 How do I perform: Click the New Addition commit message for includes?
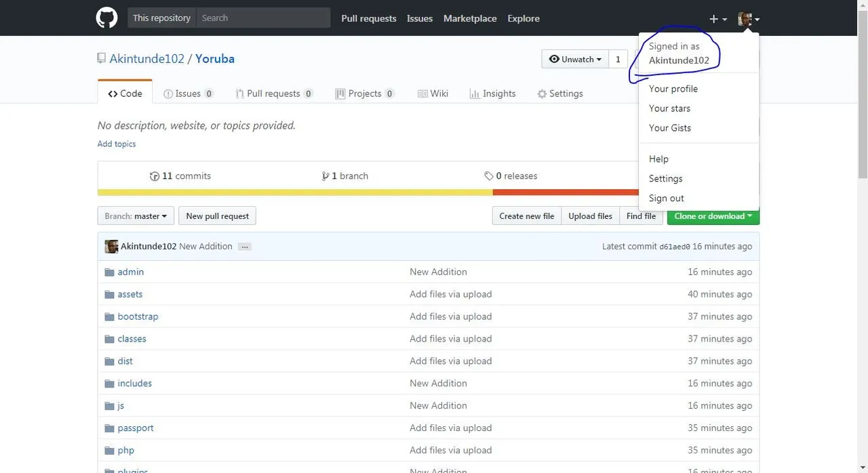point(438,384)
